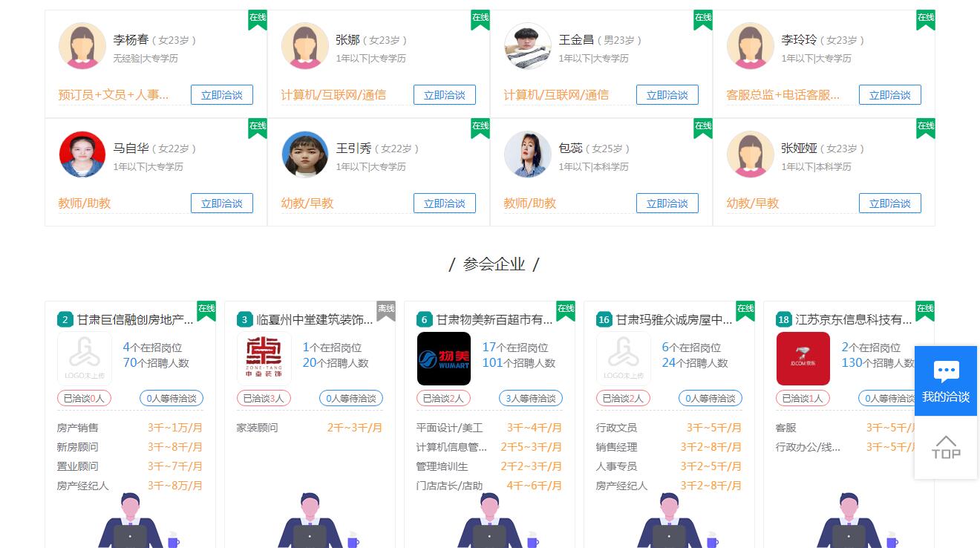980x548 pixels.
Task: Click 立即洽谈 button for 包蕊
Action: [667, 203]
